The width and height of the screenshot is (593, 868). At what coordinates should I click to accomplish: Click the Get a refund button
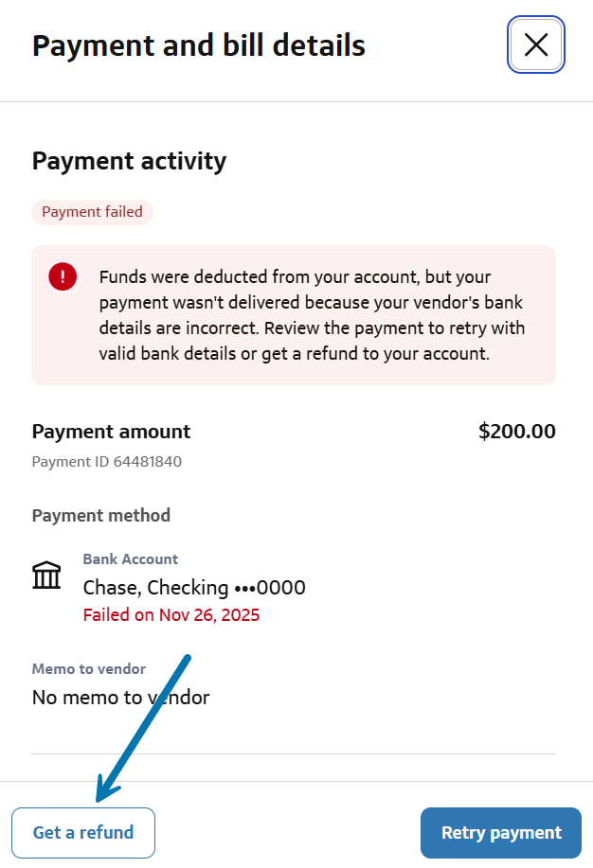tap(83, 833)
